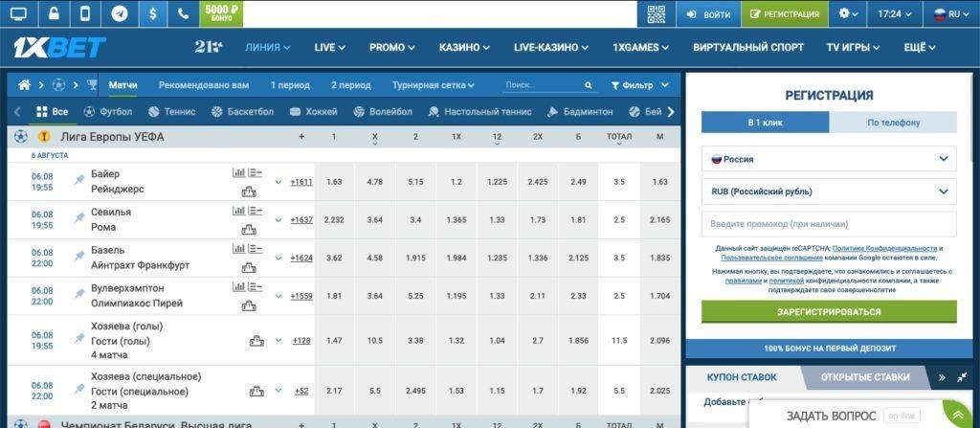The image size is (980, 428).
Task: Filter by Хоккей sport
Action: (x=313, y=112)
